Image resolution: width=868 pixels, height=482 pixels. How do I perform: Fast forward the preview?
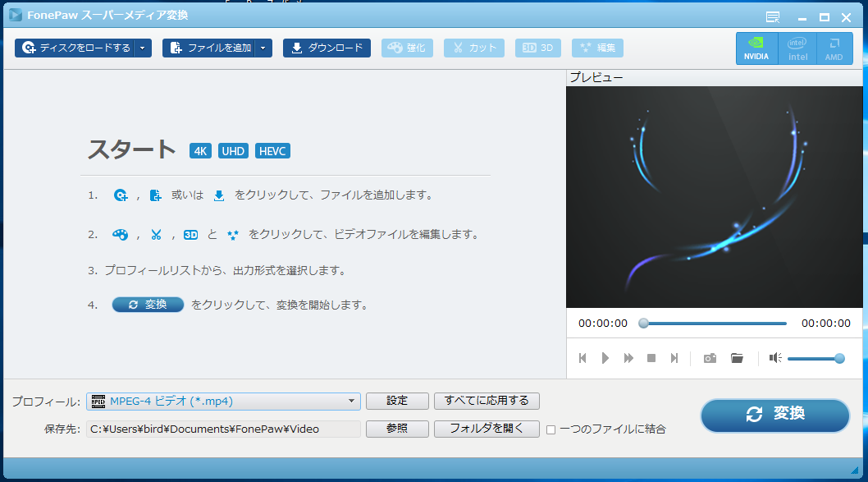pos(628,359)
